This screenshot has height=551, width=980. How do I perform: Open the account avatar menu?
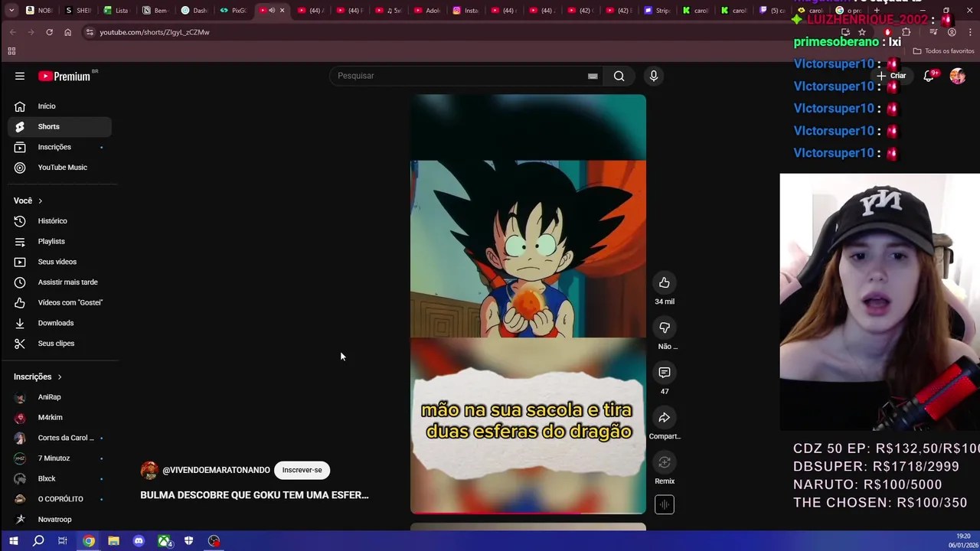[957, 76]
